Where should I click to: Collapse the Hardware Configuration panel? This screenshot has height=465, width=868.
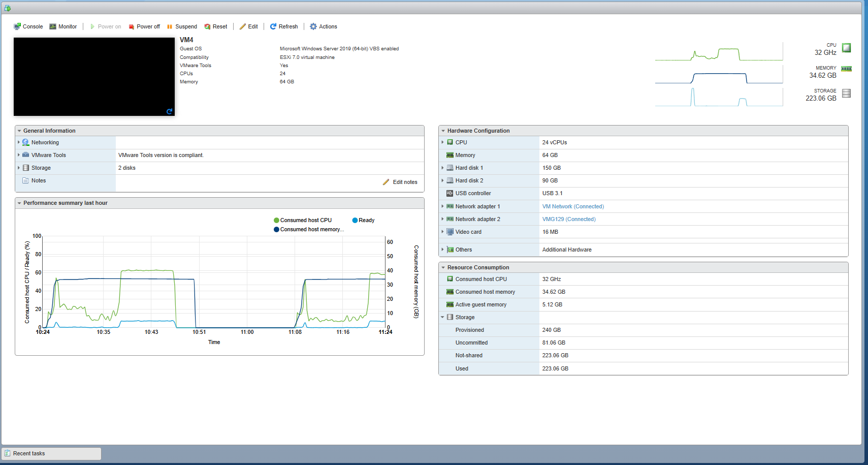pyautogui.click(x=443, y=131)
